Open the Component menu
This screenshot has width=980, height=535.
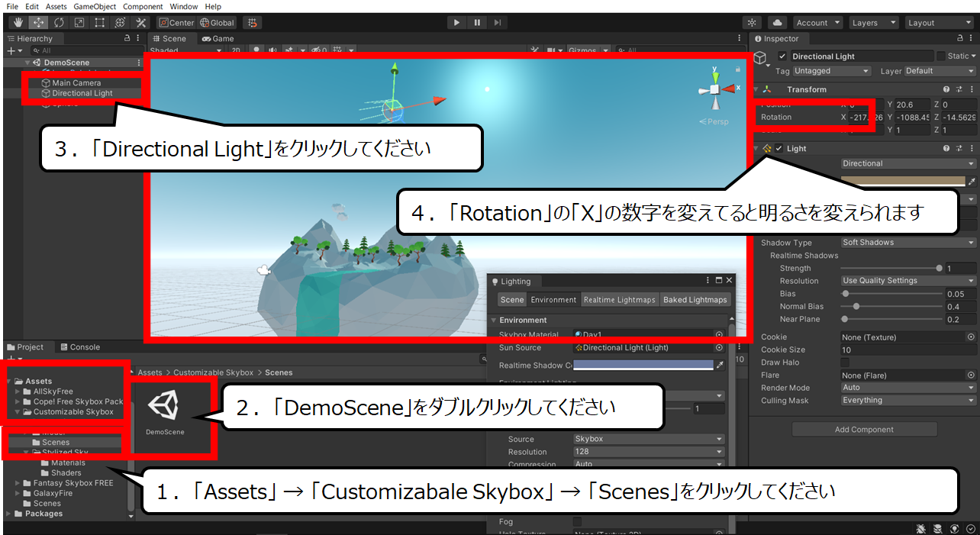click(143, 6)
